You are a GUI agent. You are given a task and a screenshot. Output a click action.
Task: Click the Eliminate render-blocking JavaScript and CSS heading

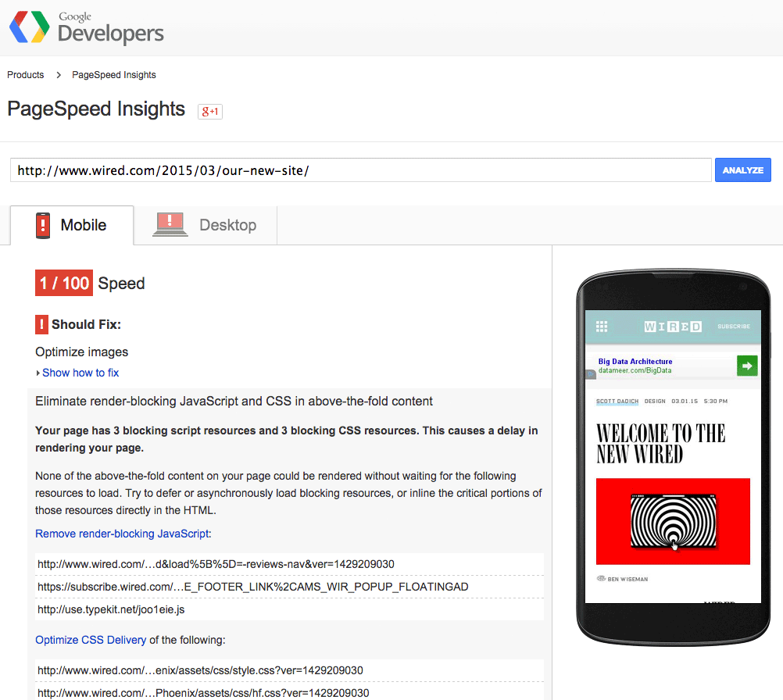pos(234,402)
